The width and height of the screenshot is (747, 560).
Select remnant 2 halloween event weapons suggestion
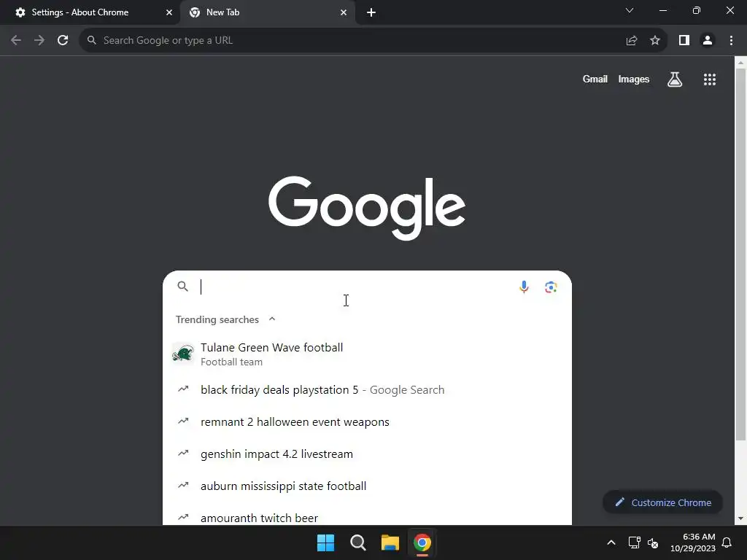click(367, 422)
